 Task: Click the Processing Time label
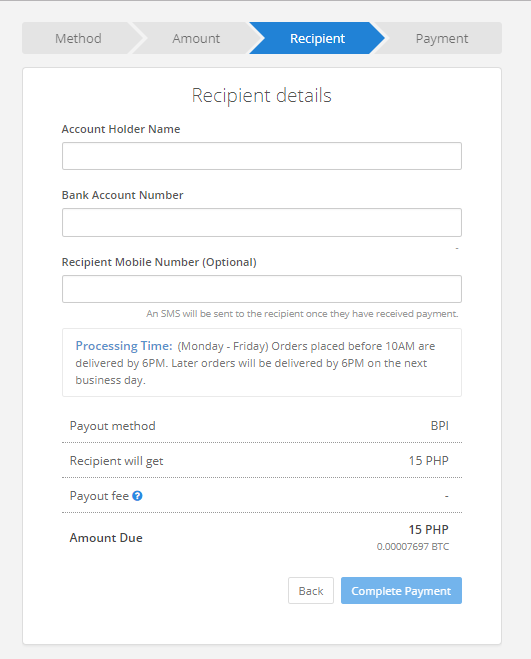124,346
